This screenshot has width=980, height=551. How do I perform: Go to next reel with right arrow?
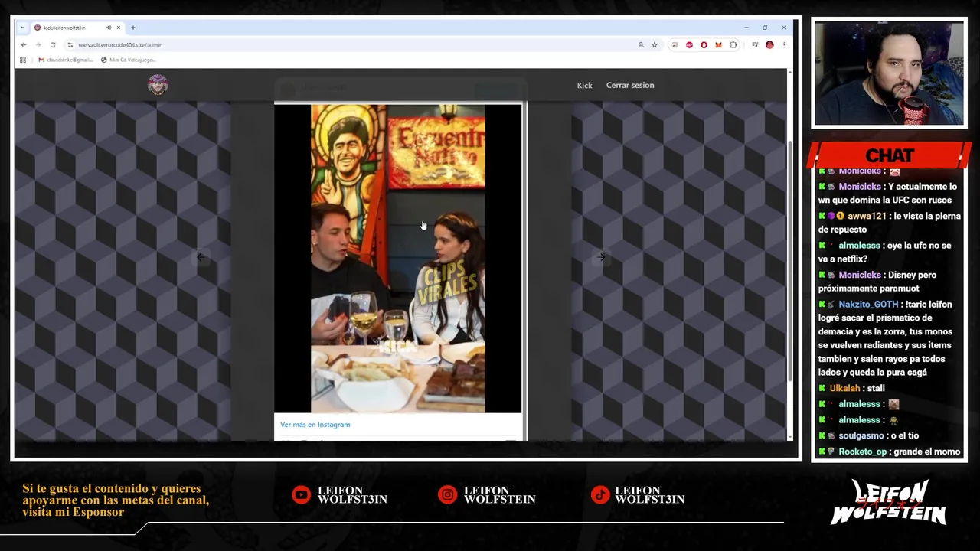point(601,258)
